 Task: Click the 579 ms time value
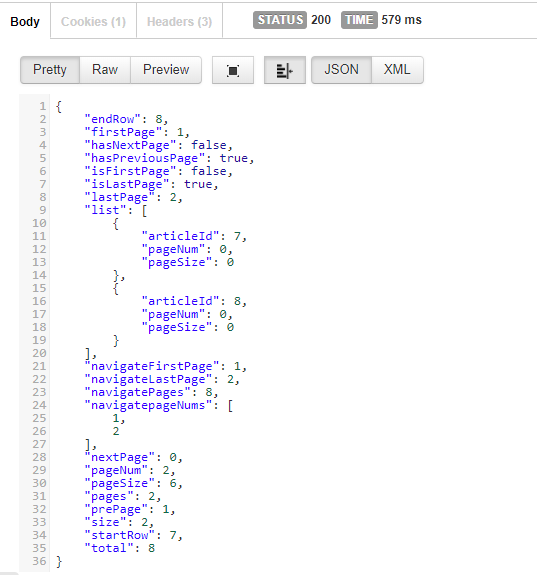401,20
